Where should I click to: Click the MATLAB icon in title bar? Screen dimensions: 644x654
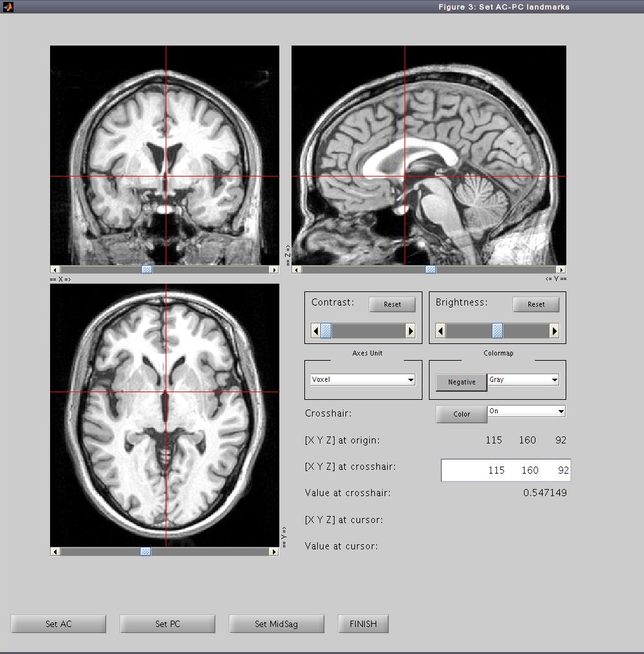(8, 7)
